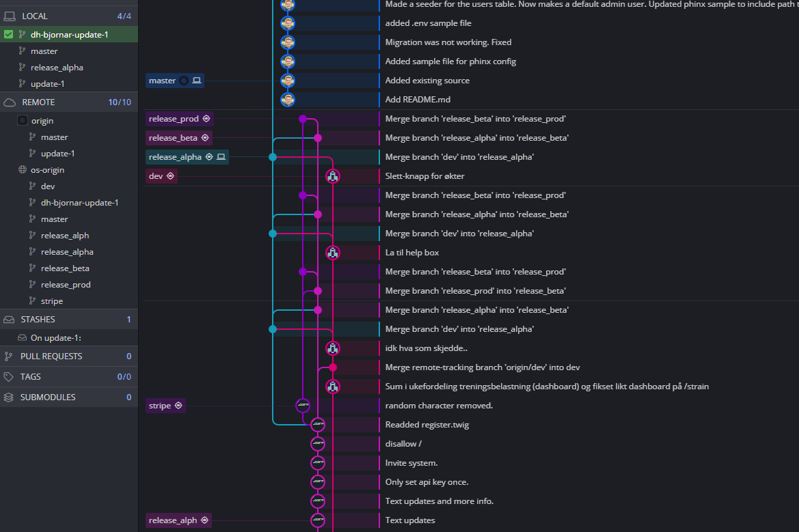Screen dimensions: 799x532
Task: Click the commit avatar for 'Slett-knapp for økter'
Action: pyautogui.click(x=333, y=176)
